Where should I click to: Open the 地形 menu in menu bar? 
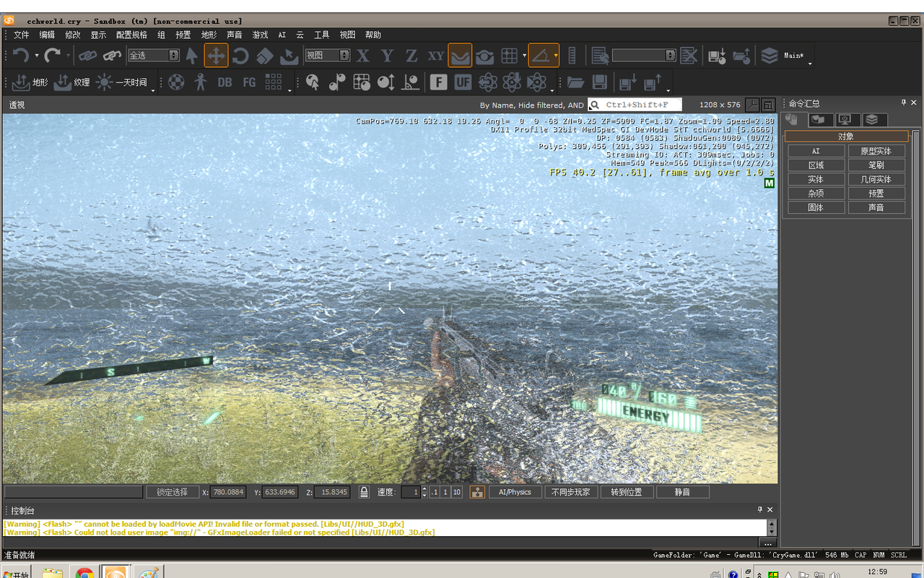point(209,35)
